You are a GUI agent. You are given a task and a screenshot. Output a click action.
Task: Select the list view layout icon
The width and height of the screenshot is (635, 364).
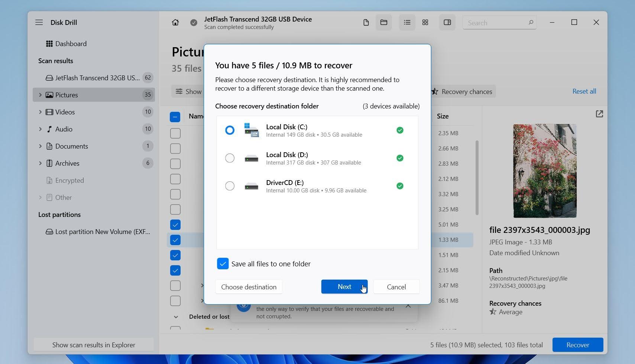pyautogui.click(x=407, y=23)
